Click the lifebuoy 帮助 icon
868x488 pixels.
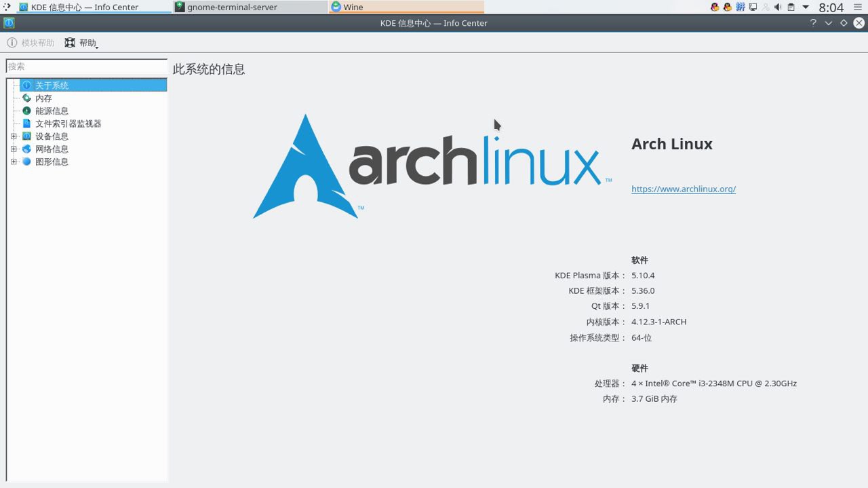point(70,43)
